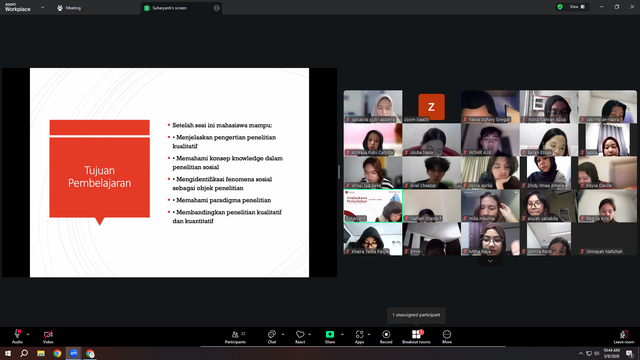
Task: Expand apps options arrow beside Apps
Action: click(369, 334)
